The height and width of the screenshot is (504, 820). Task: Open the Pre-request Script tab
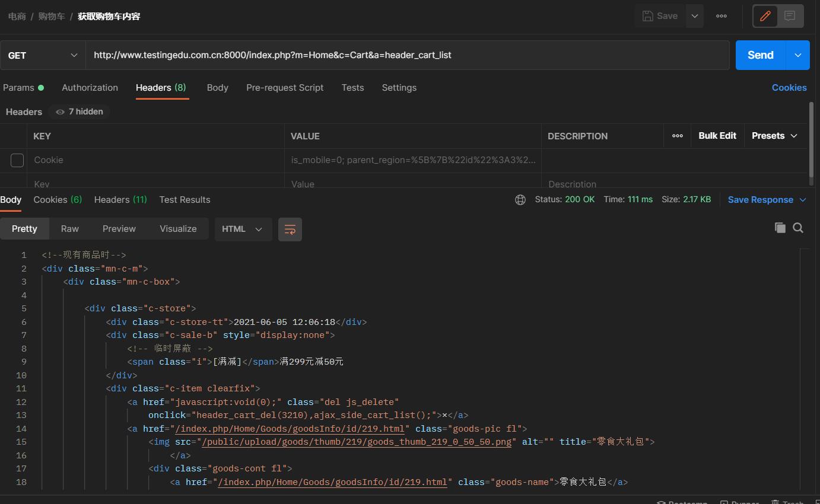click(x=285, y=88)
